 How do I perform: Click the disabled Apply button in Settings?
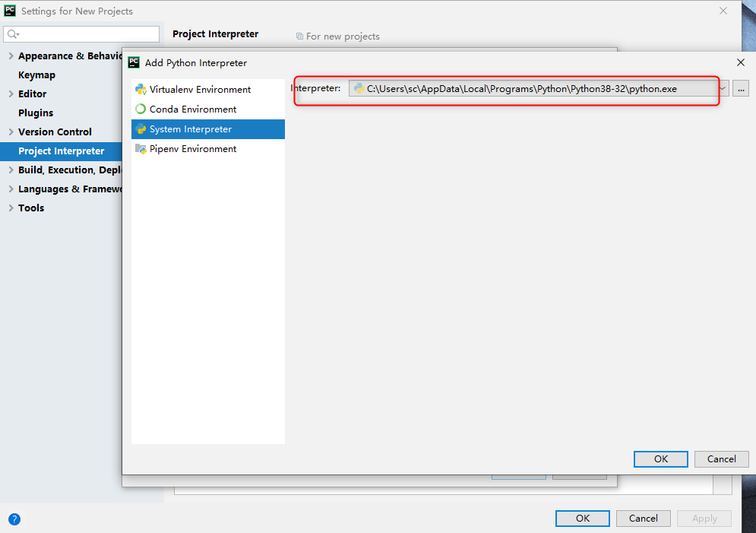[x=704, y=518]
